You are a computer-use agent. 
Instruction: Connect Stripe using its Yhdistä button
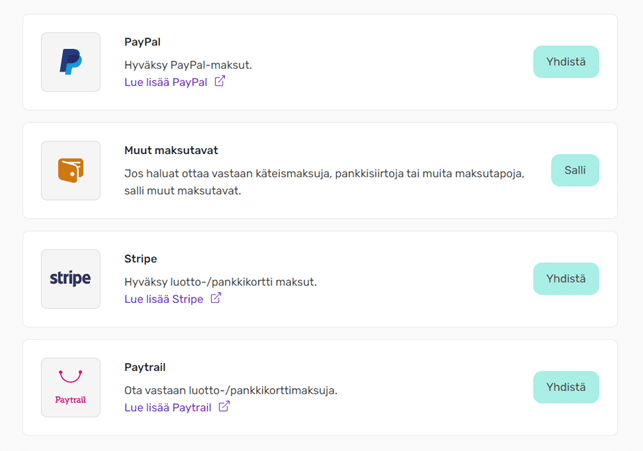[x=565, y=279]
